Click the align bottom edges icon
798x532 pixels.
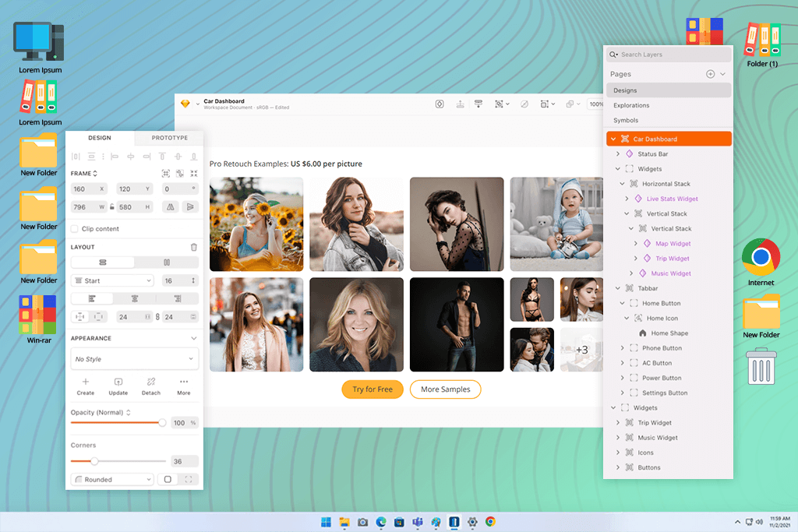tap(194, 157)
